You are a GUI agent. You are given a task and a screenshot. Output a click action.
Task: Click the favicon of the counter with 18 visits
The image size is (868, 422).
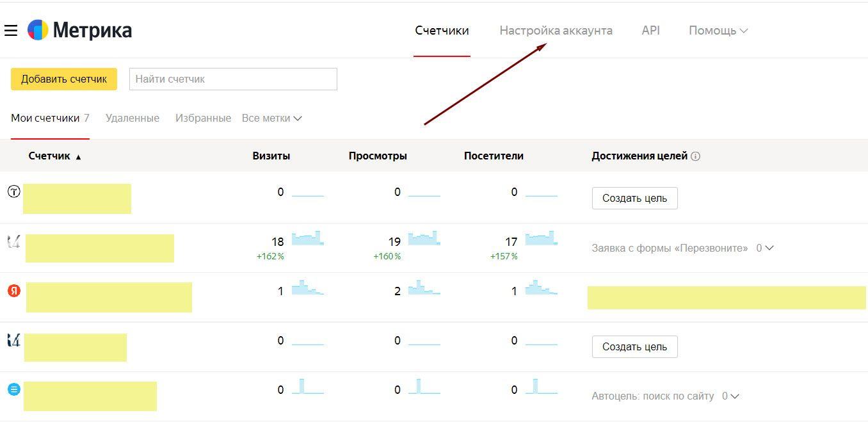coord(13,241)
